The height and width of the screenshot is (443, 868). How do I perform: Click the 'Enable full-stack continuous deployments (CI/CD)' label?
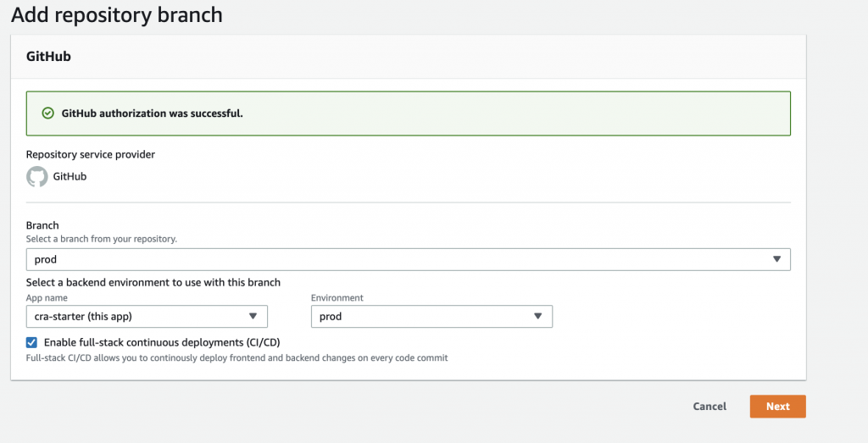161,342
